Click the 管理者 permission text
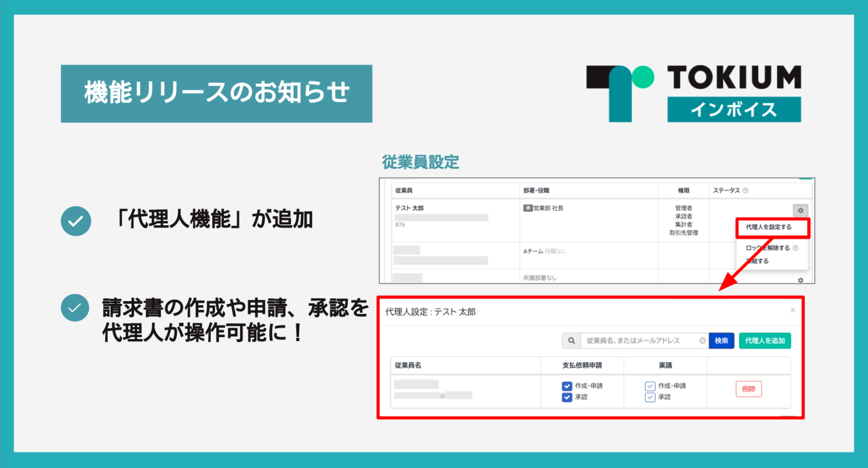Viewport: 868px width, 468px height. (x=682, y=208)
